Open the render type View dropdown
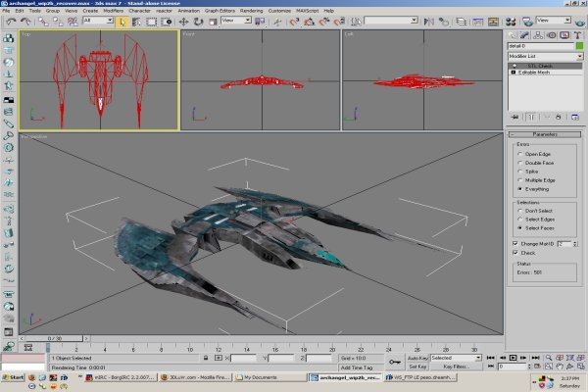The image size is (588, 392). (553, 21)
